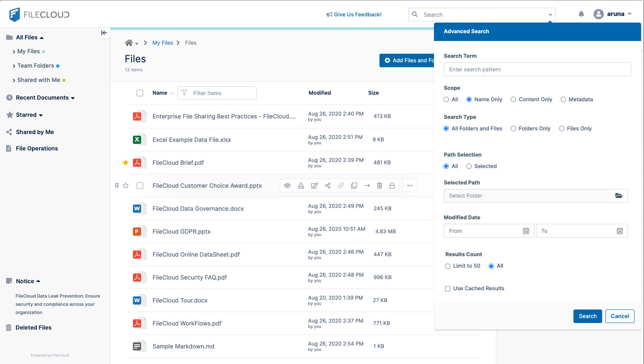Tick the select-all files checkbox
This screenshot has height=364, width=644.
pyautogui.click(x=140, y=93)
